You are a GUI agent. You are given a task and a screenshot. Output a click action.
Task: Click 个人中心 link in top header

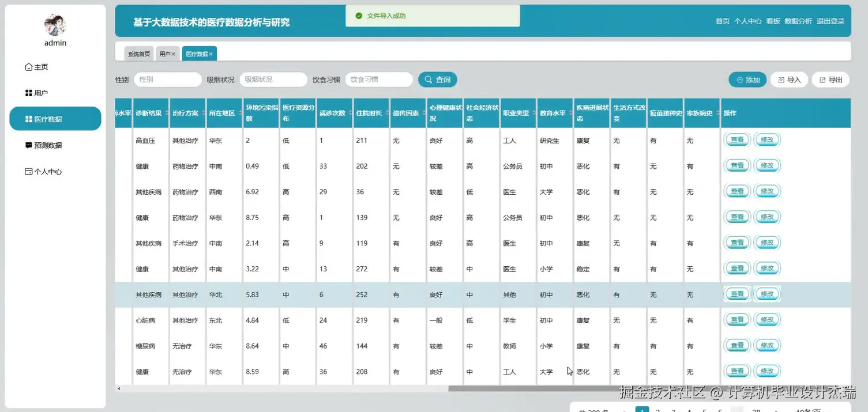click(x=747, y=21)
